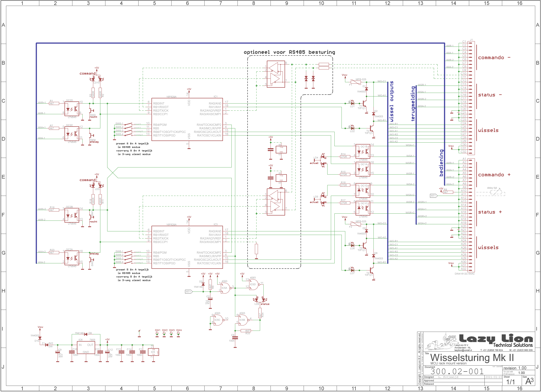This screenshot has width=541, height=392.
Task: Click the 'status +' connector label
Action: point(490,212)
